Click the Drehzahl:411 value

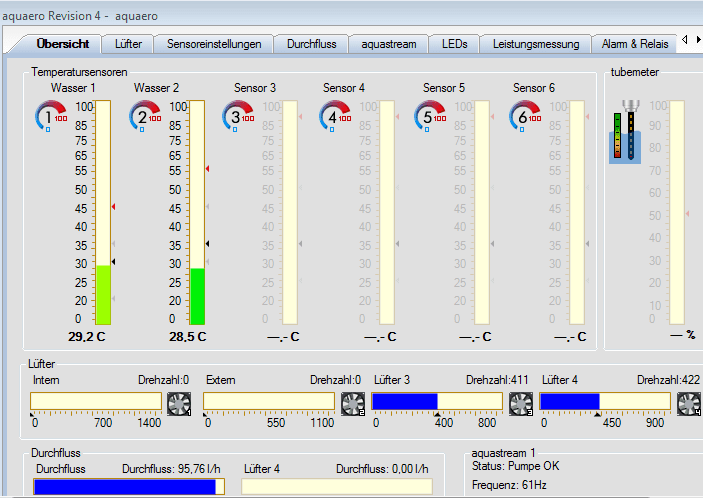497,380
